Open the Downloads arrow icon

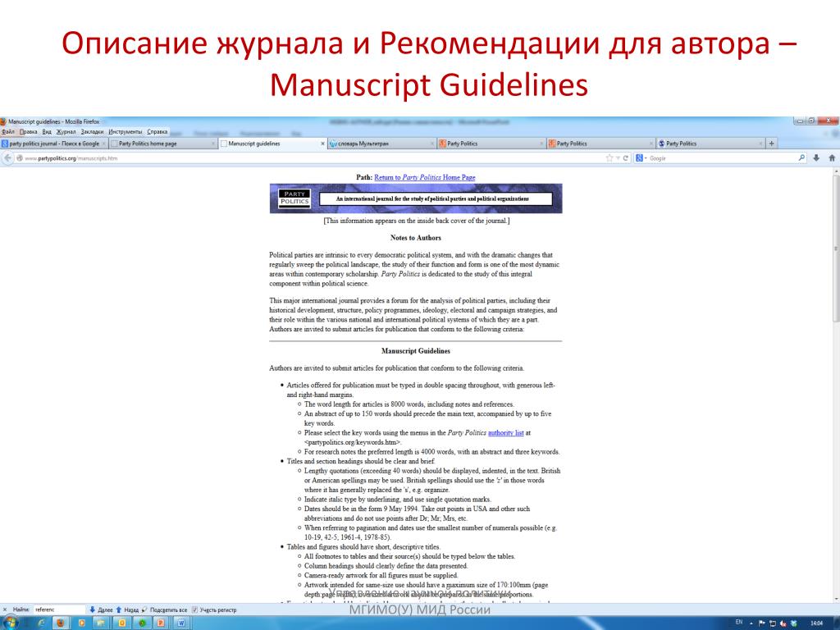coord(816,158)
